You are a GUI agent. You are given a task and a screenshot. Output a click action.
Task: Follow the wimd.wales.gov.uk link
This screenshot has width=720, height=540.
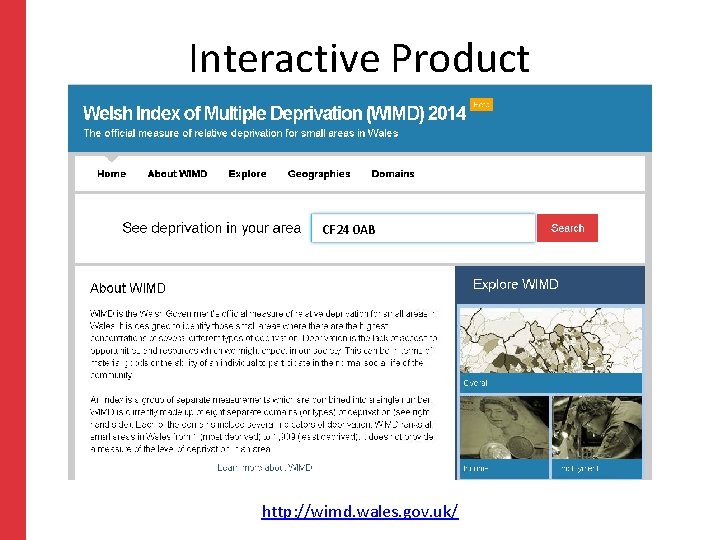pos(360,511)
